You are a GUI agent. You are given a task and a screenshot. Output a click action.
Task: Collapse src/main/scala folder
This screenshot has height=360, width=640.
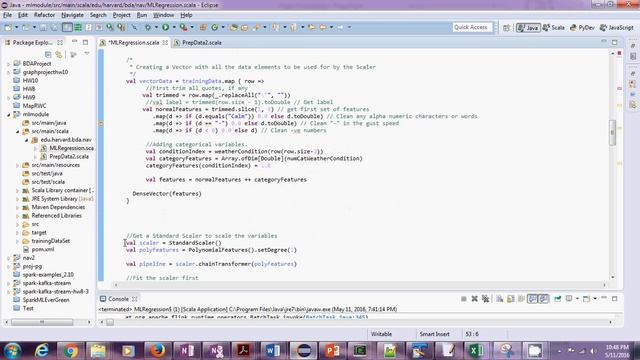[x=18, y=131]
